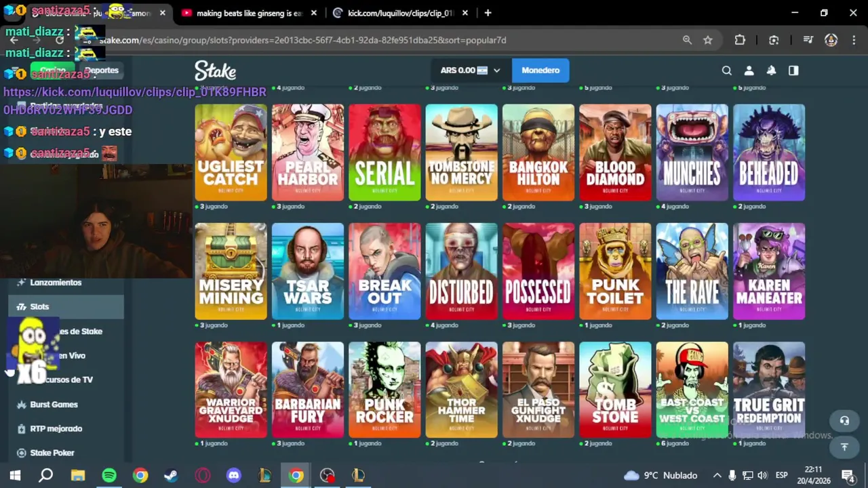The width and height of the screenshot is (868, 488).
Task: Click the zoom magnifier icon in address bar
Action: 687,40
